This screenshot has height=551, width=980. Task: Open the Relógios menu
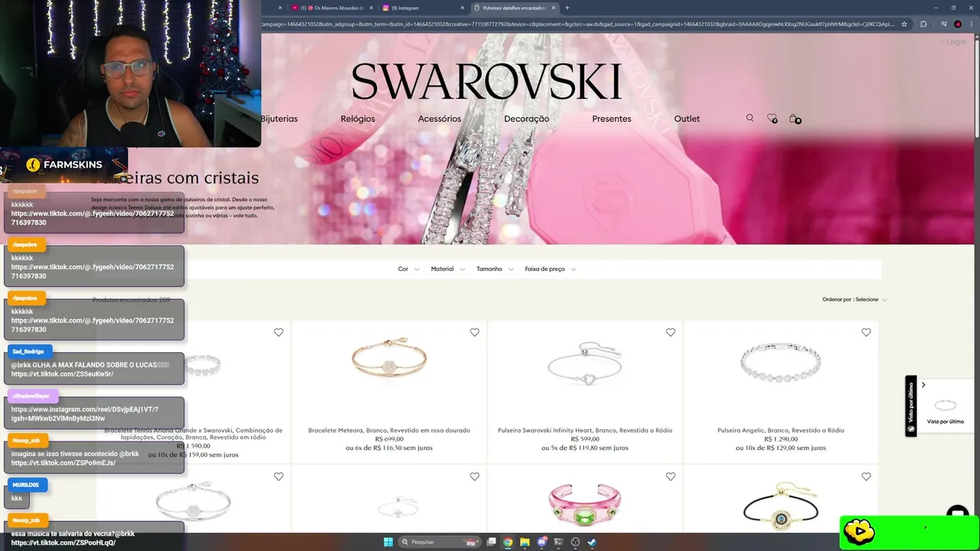click(x=358, y=119)
